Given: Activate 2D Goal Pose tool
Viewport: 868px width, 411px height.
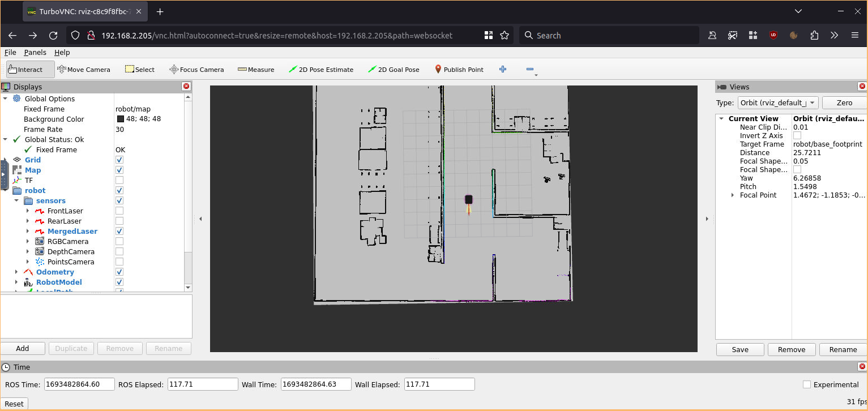Looking at the screenshot, I should click(x=394, y=70).
